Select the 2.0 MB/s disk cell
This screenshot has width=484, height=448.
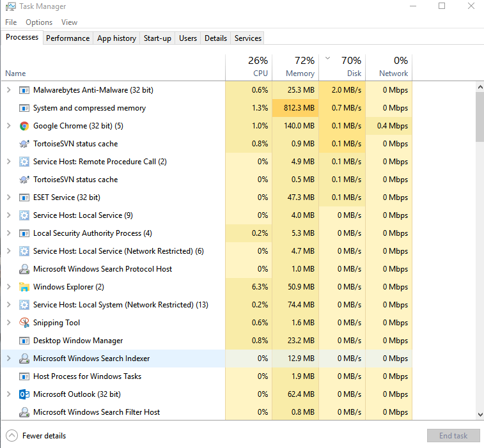click(x=342, y=90)
